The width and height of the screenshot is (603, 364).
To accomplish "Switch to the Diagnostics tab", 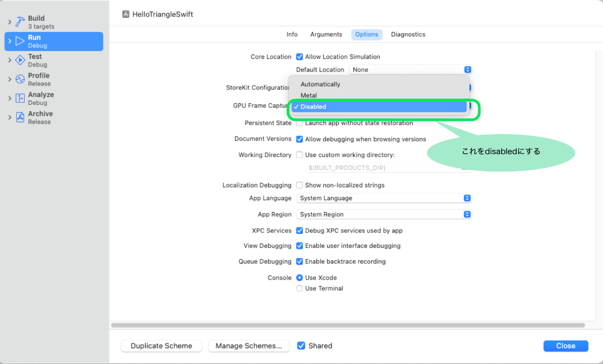I will coord(408,34).
